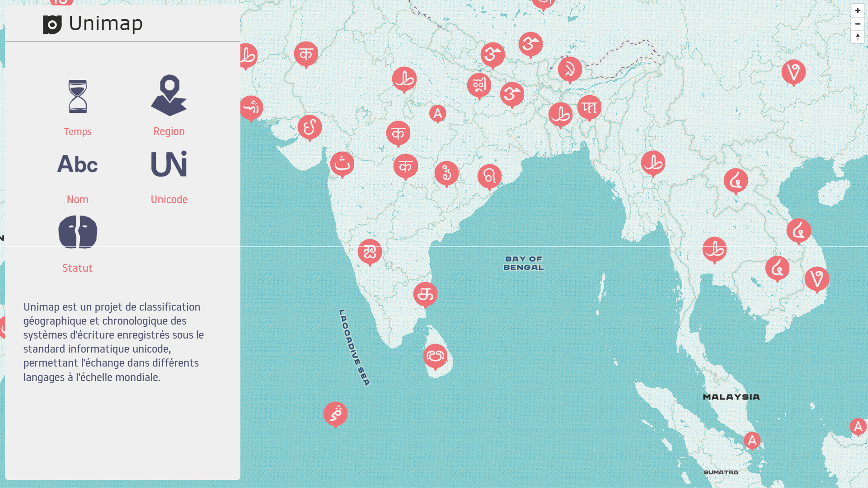The image size is (868, 488).
Task: Click the Statut text label
Action: (x=77, y=268)
